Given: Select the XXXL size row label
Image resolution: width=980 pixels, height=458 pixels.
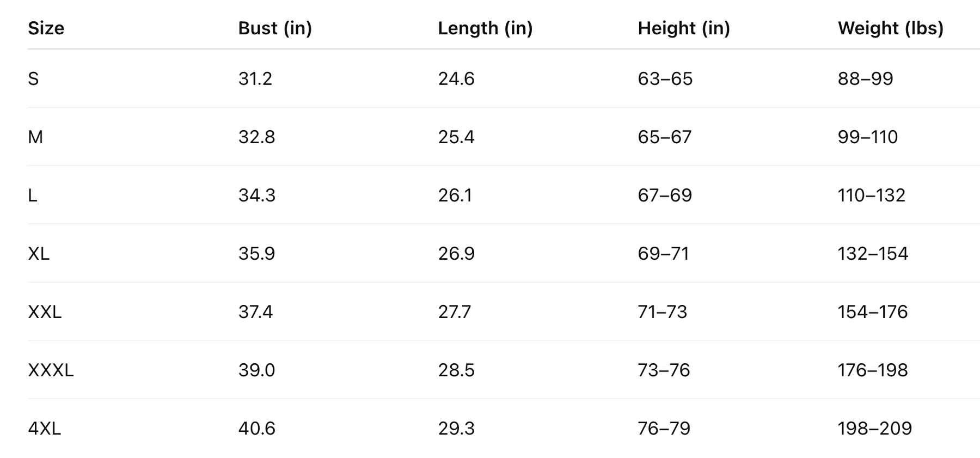Looking at the screenshot, I should [51, 370].
